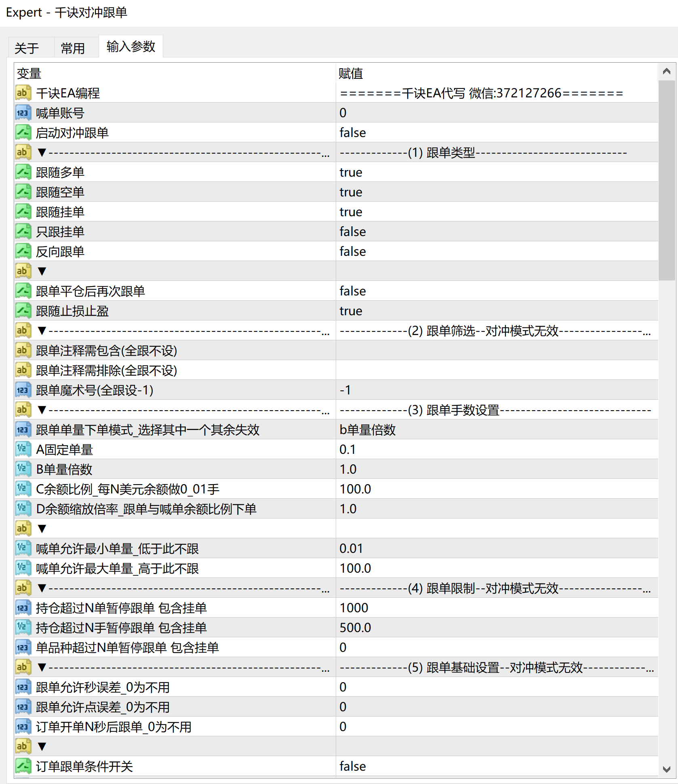The width and height of the screenshot is (678, 784).
Task: Disable the 跟随止损止盈 true setting
Action: click(x=350, y=310)
